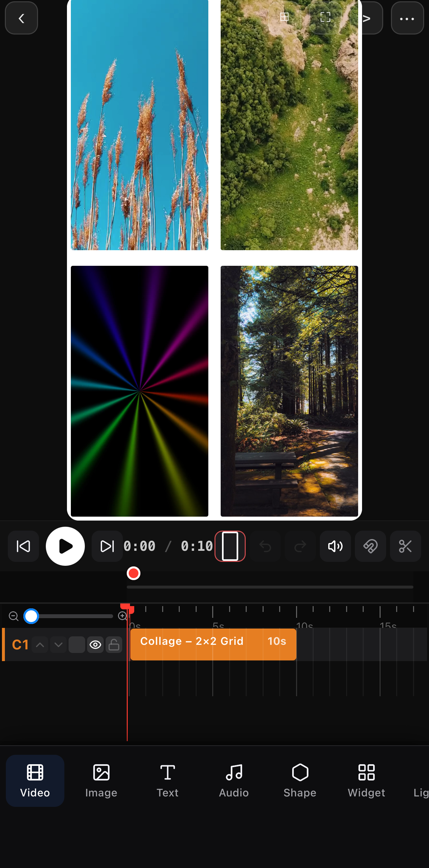
Task: Open the Text tab
Action: point(167,781)
